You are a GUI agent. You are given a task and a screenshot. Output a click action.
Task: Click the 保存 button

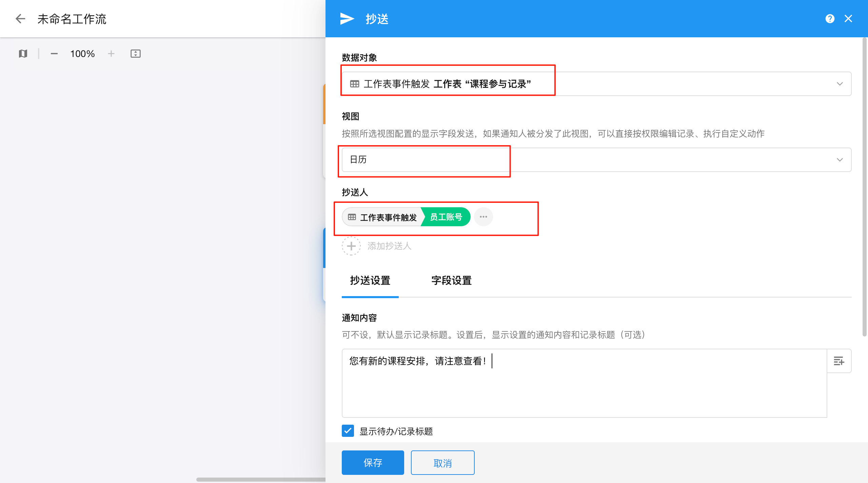(x=373, y=463)
